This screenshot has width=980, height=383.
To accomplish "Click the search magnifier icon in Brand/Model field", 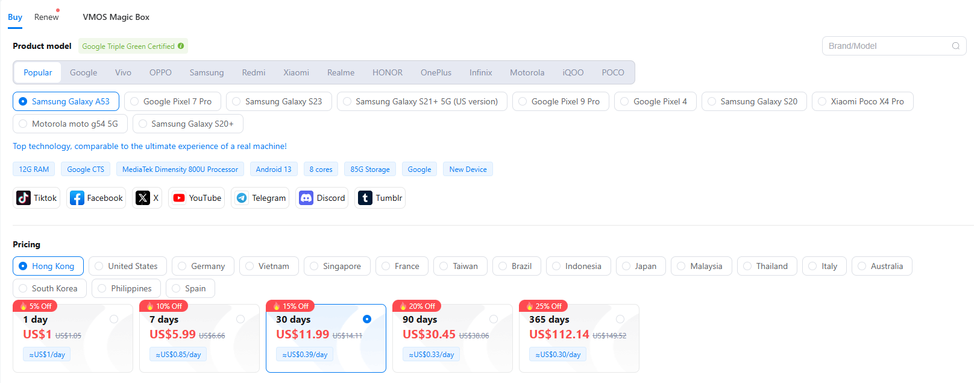I will [x=955, y=46].
